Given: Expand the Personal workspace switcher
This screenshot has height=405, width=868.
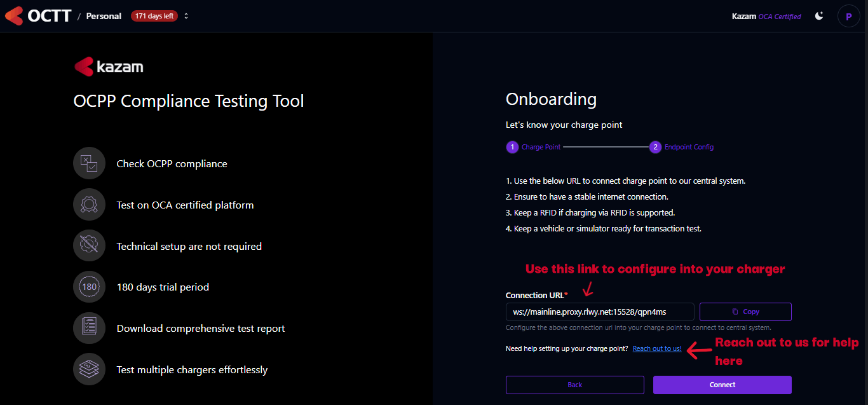Looking at the screenshot, I should (x=186, y=16).
